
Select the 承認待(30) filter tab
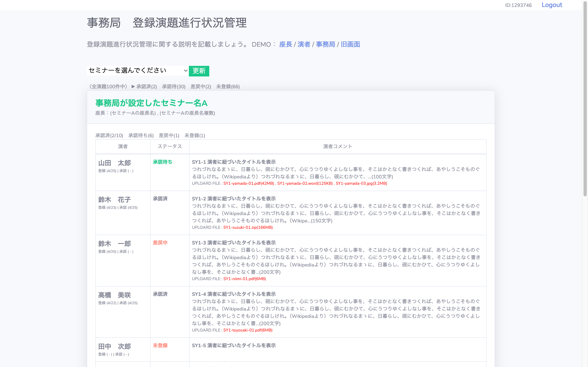(174, 86)
